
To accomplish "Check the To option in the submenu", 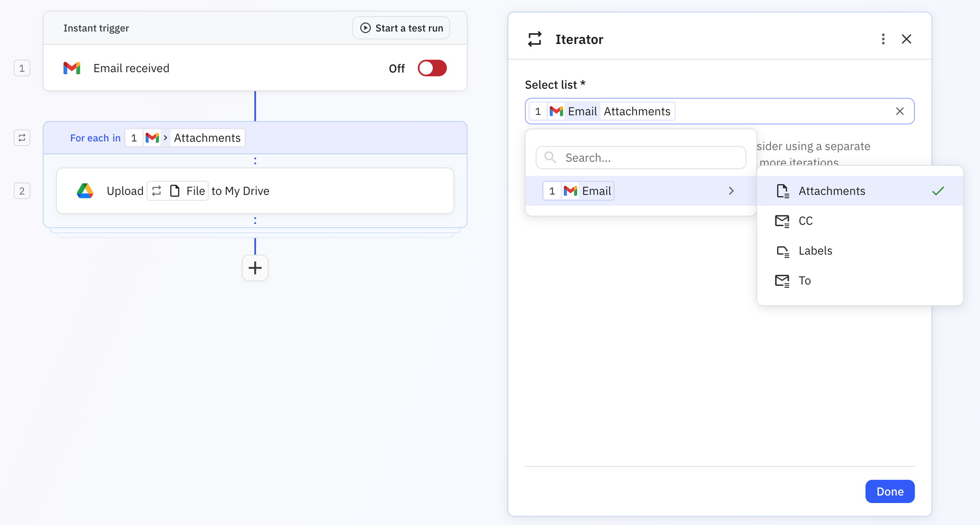I will (804, 280).
